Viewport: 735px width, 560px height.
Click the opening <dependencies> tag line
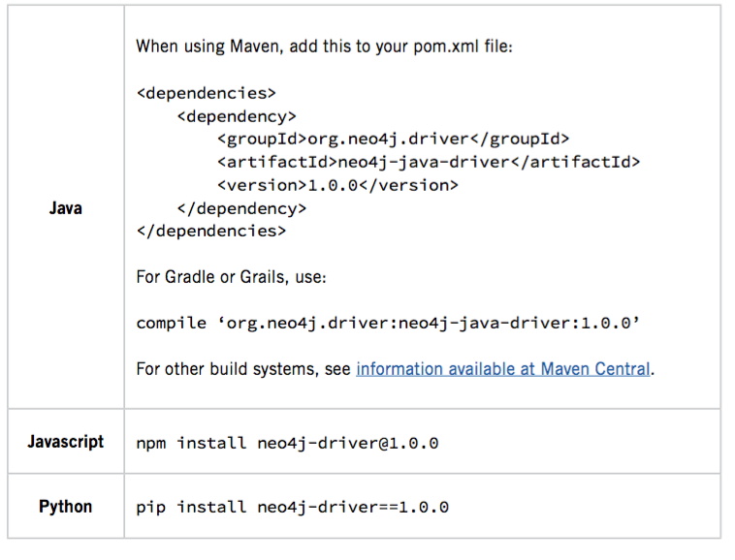[x=207, y=94]
